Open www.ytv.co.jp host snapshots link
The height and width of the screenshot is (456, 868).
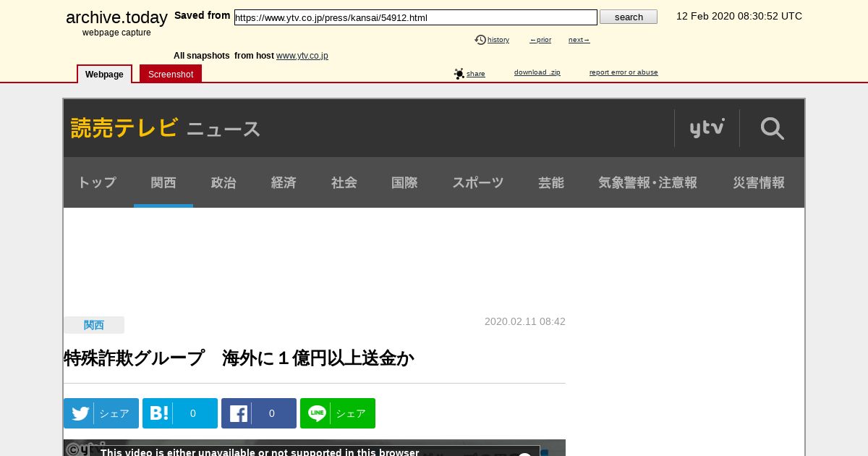[x=302, y=56]
